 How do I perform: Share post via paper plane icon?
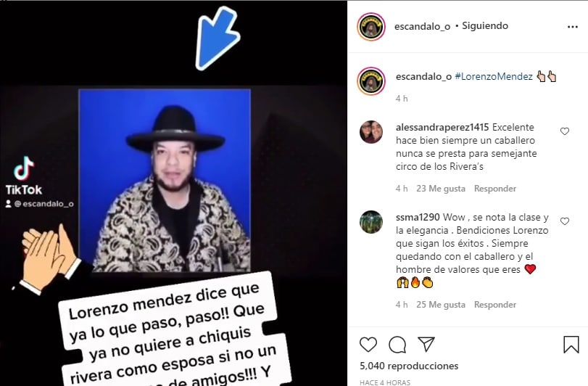pos(426,344)
